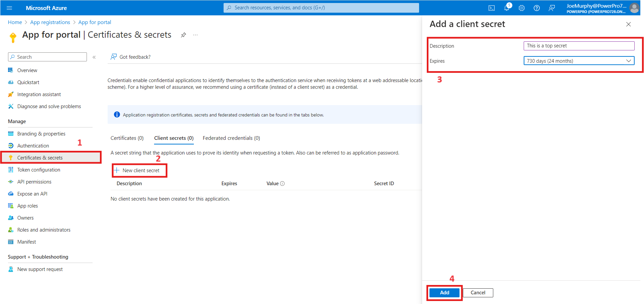This screenshot has width=644, height=304.
Task: Open the notifications bell icon
Action: pos(507,8)
